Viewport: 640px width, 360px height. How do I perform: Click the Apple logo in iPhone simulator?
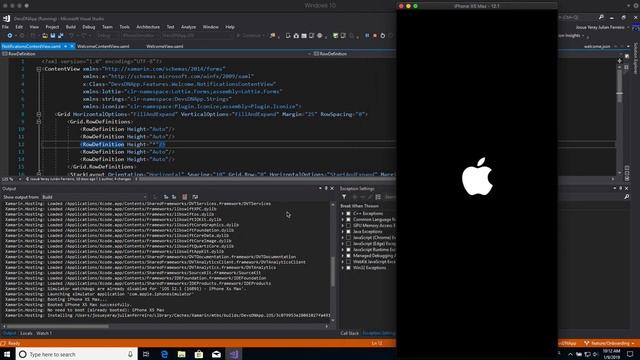pyautogui.click(x=477, y=176)
